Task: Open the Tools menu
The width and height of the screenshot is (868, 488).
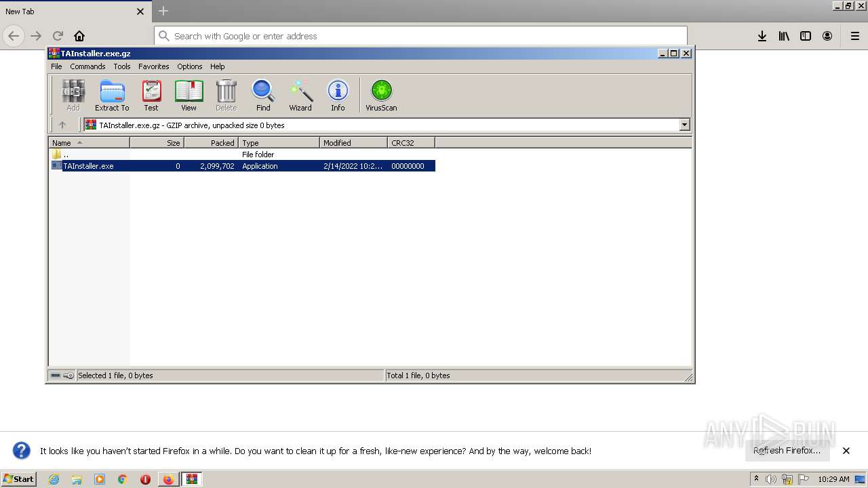Action: pyautogui.click(x=122, y=66)
